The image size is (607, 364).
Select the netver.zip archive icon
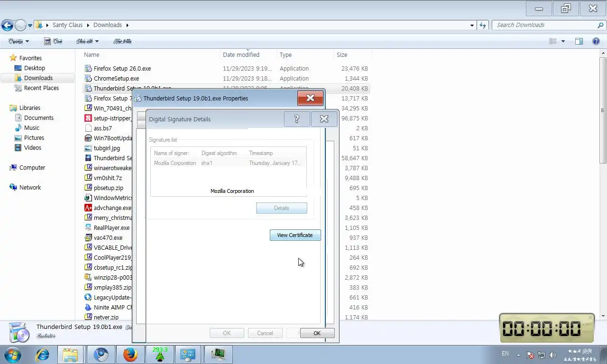[88, 317]
